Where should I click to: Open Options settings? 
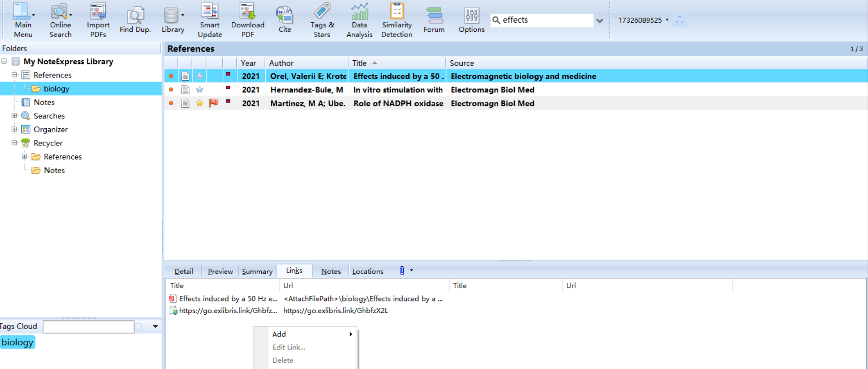[x=471, y=20]
